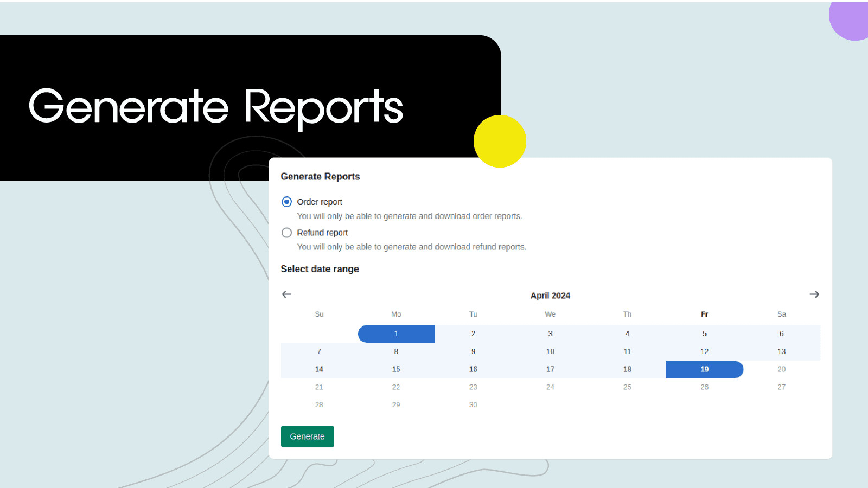Choose April 10 on the calendar
This screenshot has width=868, height=488.
[x=550, y=351]
